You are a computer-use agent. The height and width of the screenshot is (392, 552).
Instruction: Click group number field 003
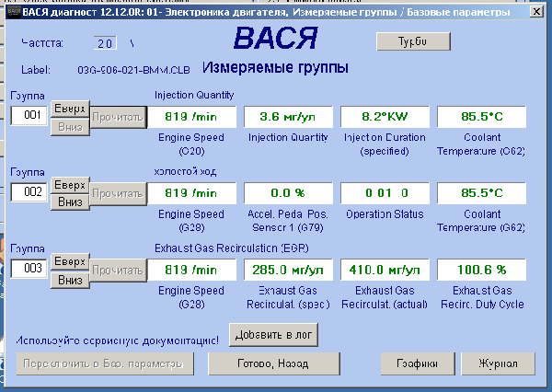click(x=29, y=269)
